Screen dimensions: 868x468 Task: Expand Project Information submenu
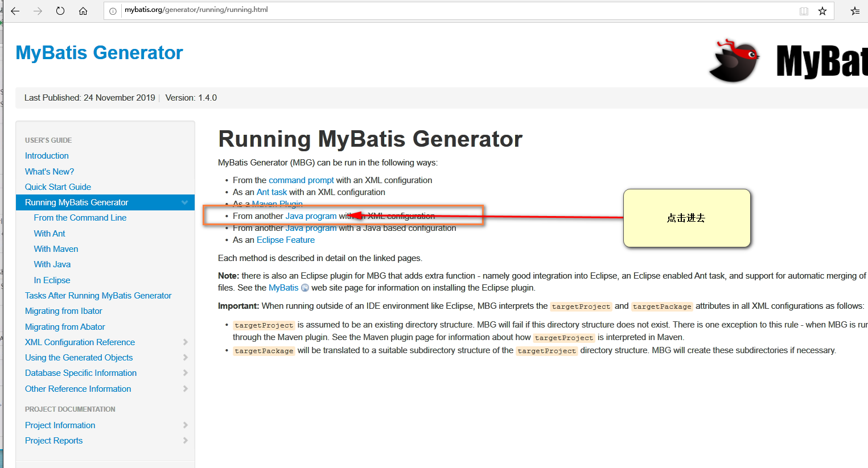click(x=185, y=425)
